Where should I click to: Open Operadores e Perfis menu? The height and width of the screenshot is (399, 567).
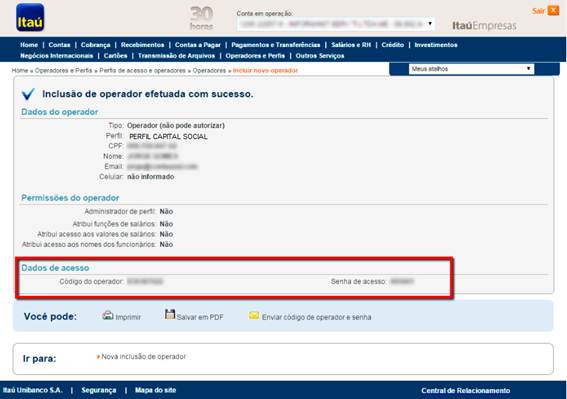coord(255,56)
